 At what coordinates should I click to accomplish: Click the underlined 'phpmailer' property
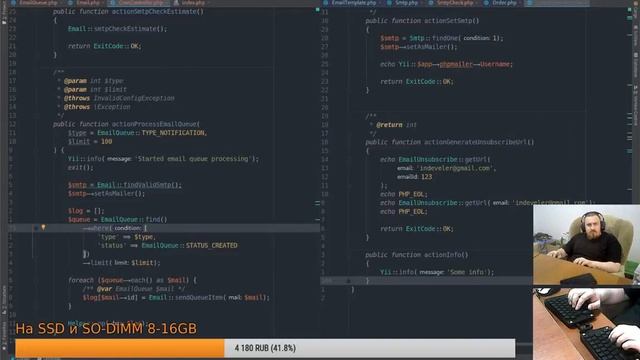[x=456, y=64]
